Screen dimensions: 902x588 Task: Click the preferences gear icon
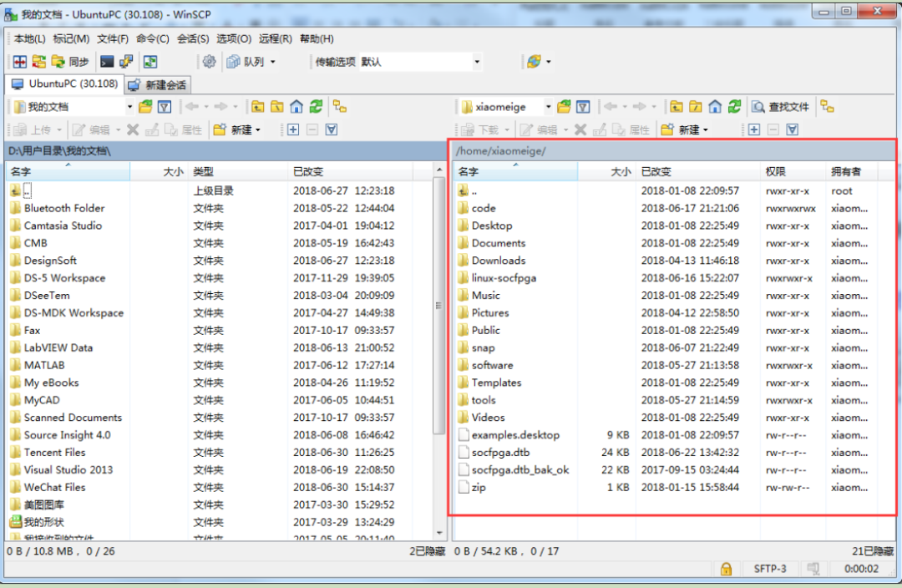(x=210, y=62)
